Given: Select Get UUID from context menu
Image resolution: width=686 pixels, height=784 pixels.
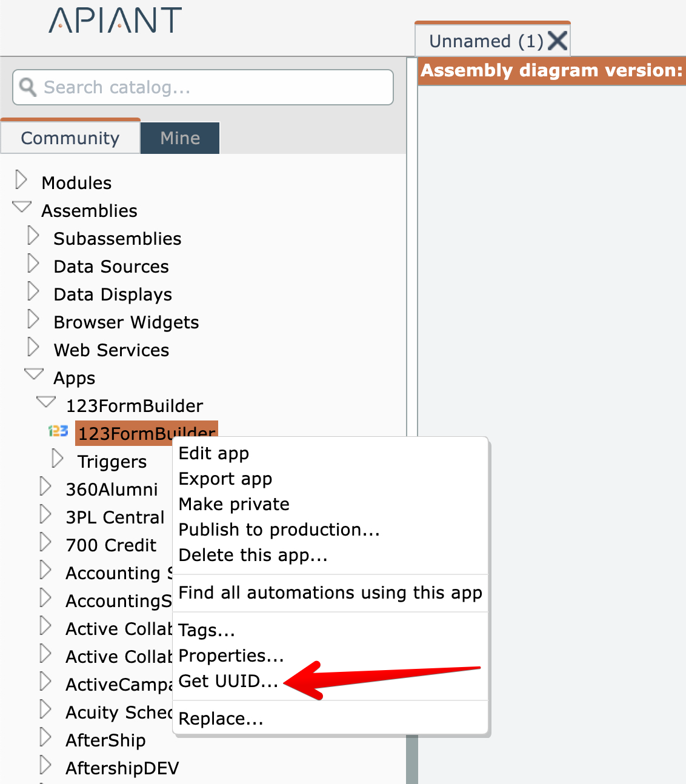Looking at the screenshot, I should [228, 681].
